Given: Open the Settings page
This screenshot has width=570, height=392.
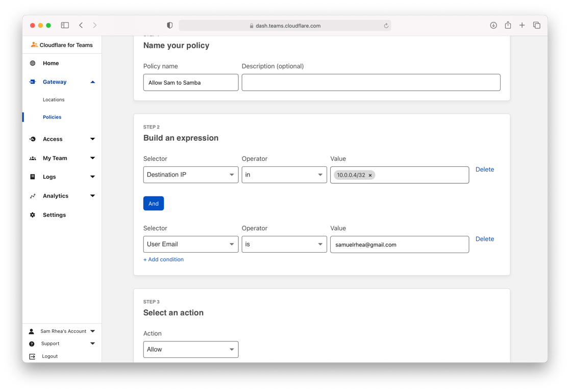Looking at the screenshot, I should (54, 215).
